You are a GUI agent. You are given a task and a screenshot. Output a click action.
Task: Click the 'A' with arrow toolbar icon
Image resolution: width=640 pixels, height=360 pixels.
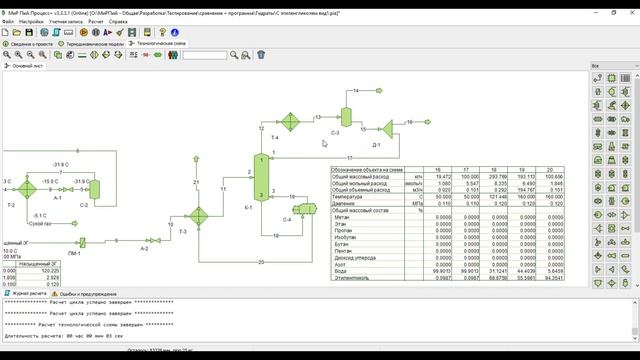tap(107, 32)
